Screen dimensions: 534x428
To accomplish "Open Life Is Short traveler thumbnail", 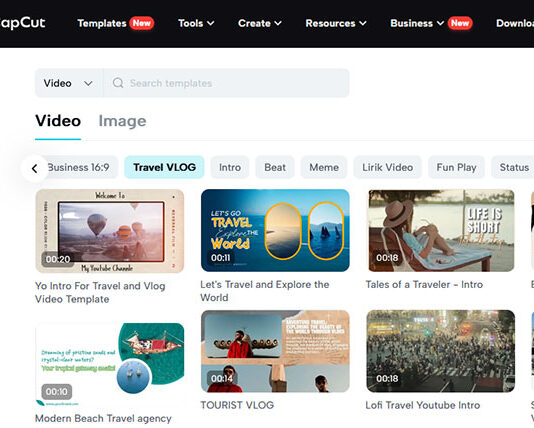I will (441, 231).
